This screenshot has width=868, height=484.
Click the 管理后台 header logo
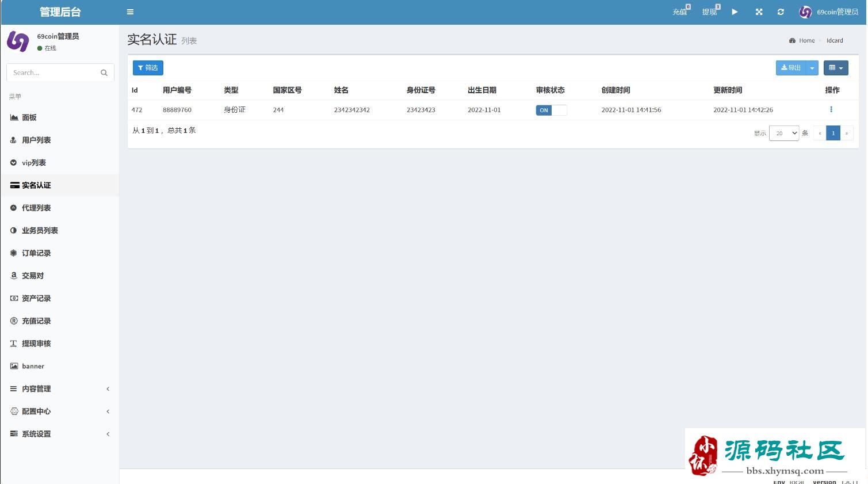[x=60, y=12]
